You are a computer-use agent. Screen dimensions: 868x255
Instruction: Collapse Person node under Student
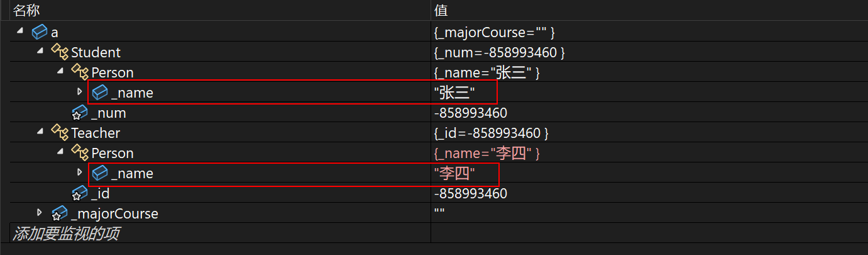[60, 72]
